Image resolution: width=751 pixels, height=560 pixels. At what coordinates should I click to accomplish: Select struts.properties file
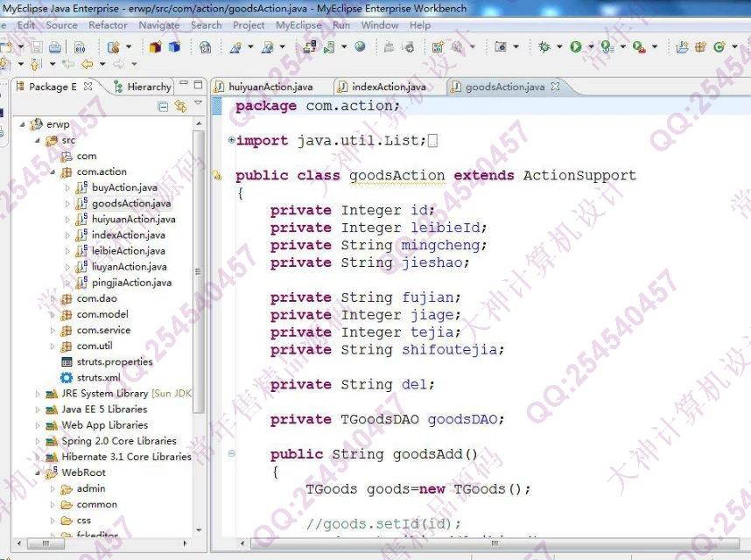pyautogui.click(x=115, y=362)
